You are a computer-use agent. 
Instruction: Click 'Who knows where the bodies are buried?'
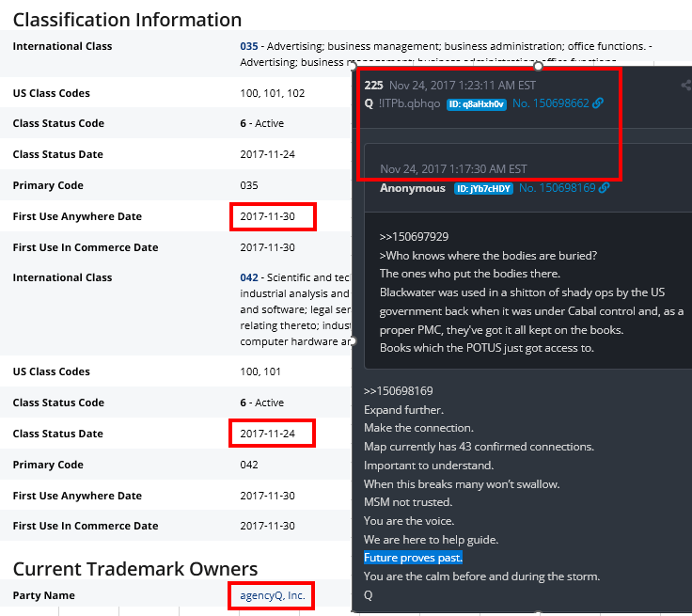tap(491, 256)
